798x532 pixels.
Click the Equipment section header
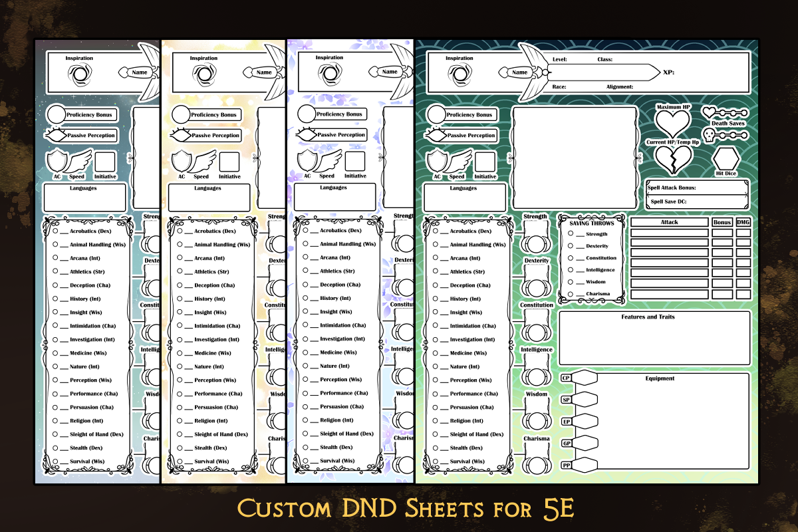click(660, 378)
